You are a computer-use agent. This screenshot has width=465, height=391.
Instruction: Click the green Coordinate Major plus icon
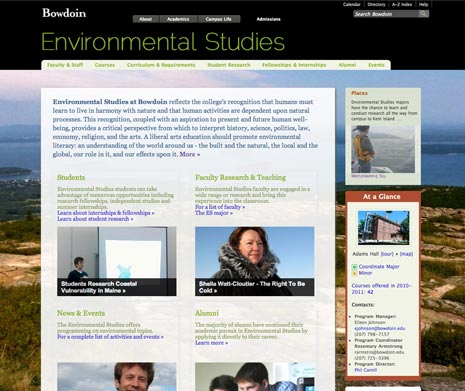point(355,267)
